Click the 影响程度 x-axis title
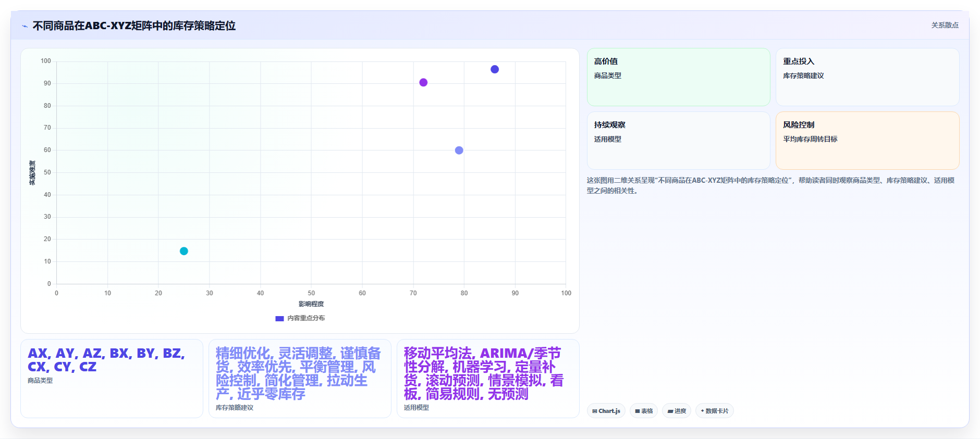Screen dimensions: 980x439 pyautogui.click(x=311, y=304)
